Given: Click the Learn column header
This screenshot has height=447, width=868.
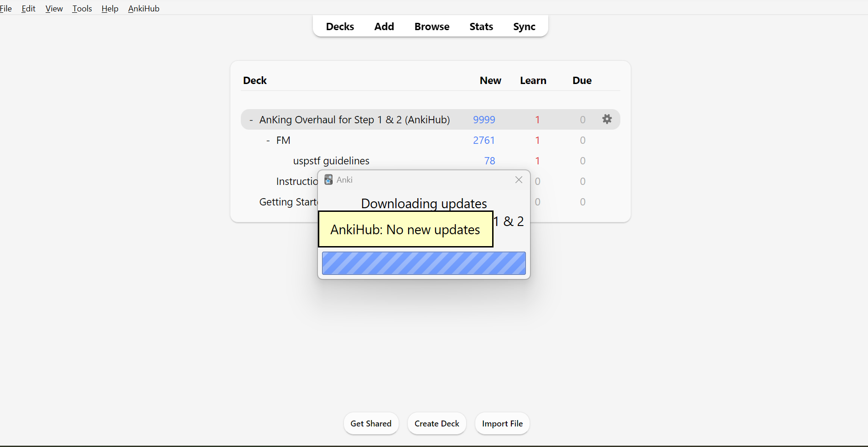Looking at the screenshot, I should pos(533,80).
